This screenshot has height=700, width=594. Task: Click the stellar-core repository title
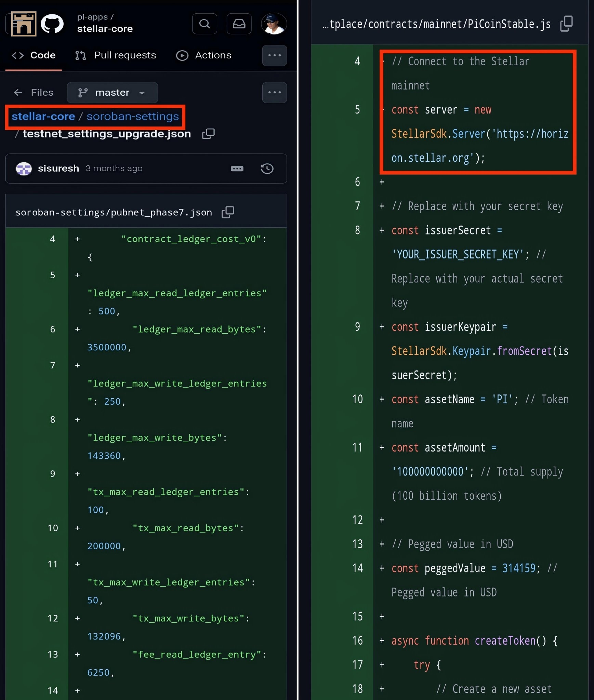pyautogui.click(x=105, y=29)
